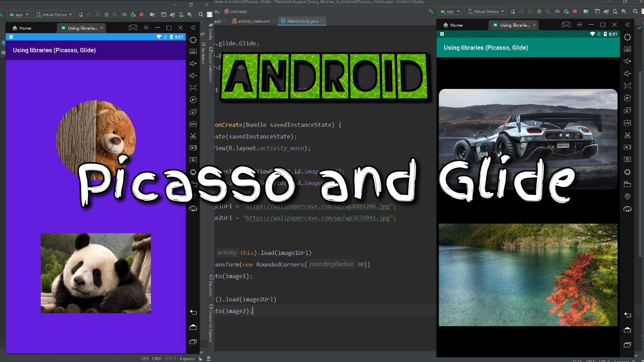Lower volume in the purple-app emulator sidebar
This screenshot has width=644, height=362.
(193, 75)
